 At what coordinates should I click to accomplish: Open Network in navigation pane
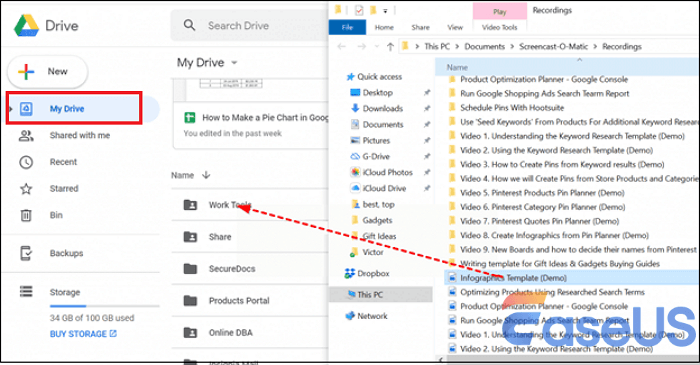372,316
